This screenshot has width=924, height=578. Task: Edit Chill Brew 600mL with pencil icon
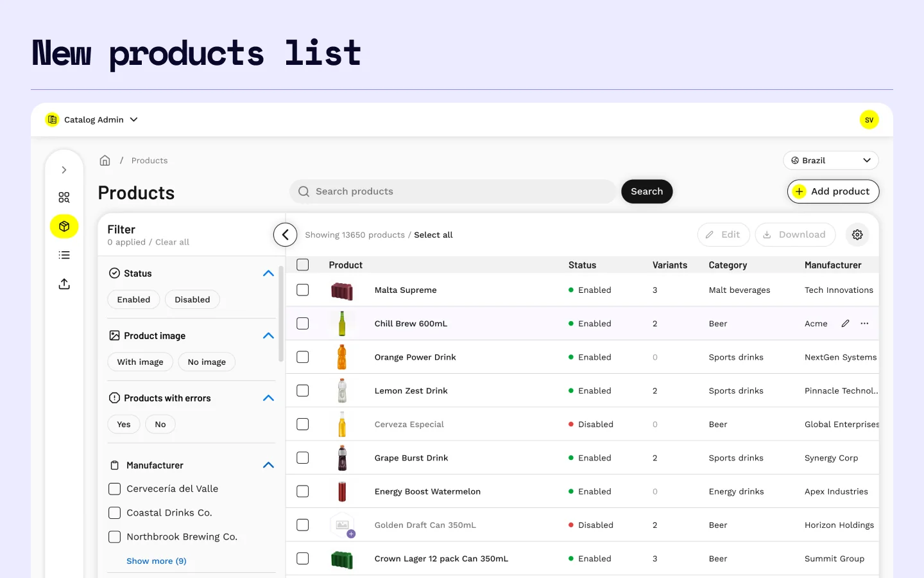846,324
